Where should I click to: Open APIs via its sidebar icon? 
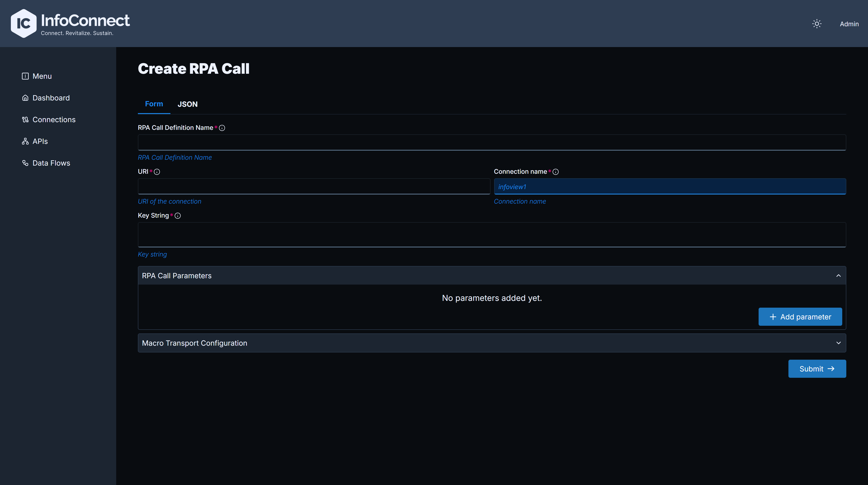25,141
